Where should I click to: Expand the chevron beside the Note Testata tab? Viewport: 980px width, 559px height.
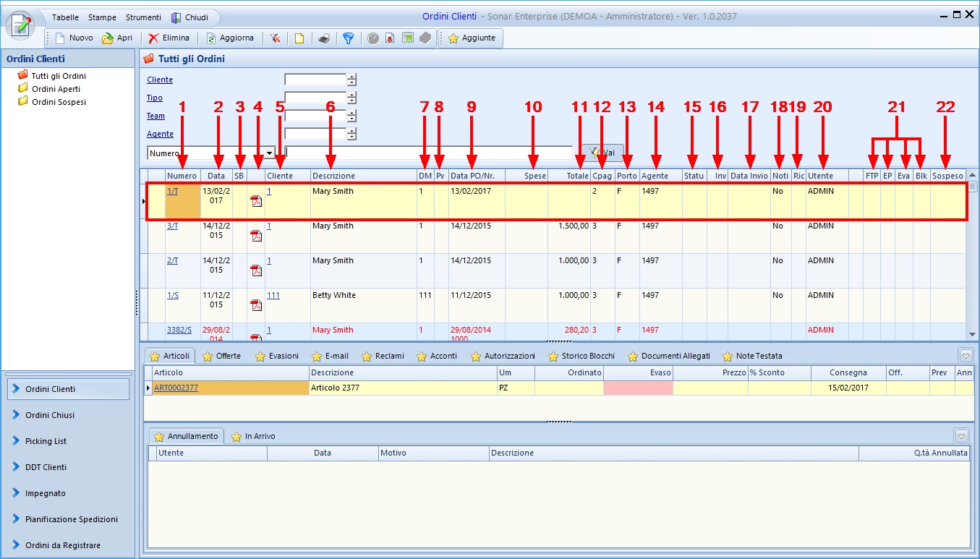tap(965, 356)
